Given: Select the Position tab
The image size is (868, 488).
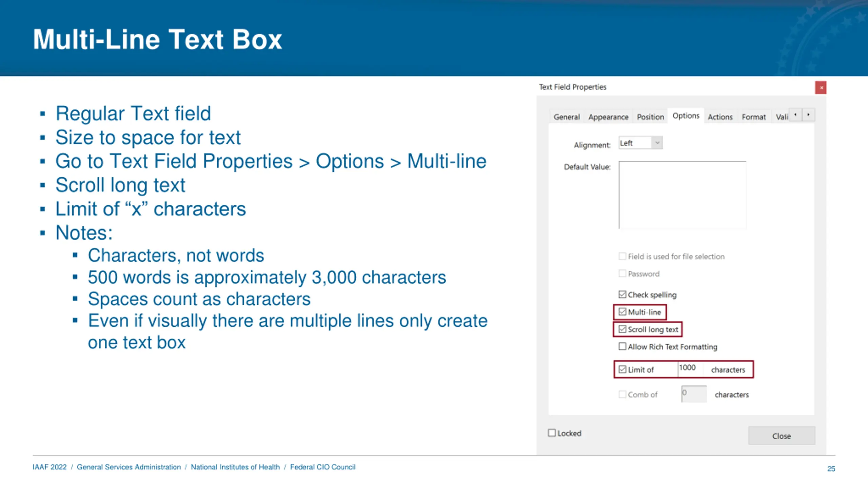Looking at the screenshot, I should [x=650, y=117].
